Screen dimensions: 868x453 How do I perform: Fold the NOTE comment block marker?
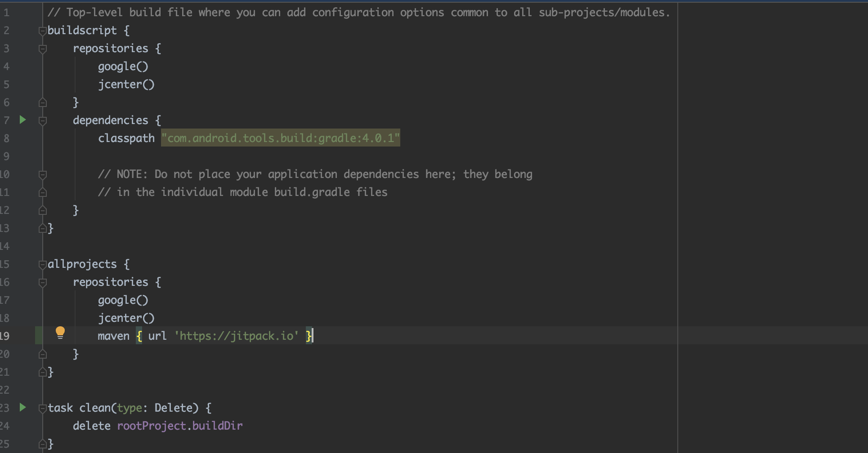click(43, 175)
